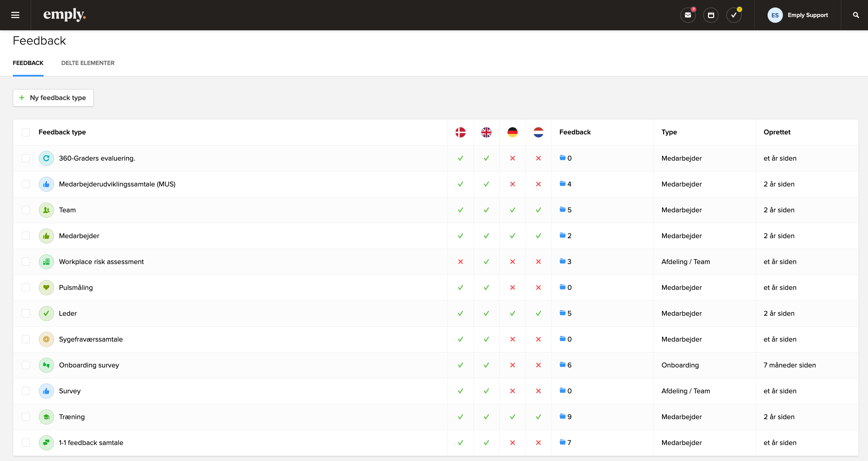This screenshot has width=868, height=461.
Task: Open the hamburger navigation menu
Action: pos(15,15)
